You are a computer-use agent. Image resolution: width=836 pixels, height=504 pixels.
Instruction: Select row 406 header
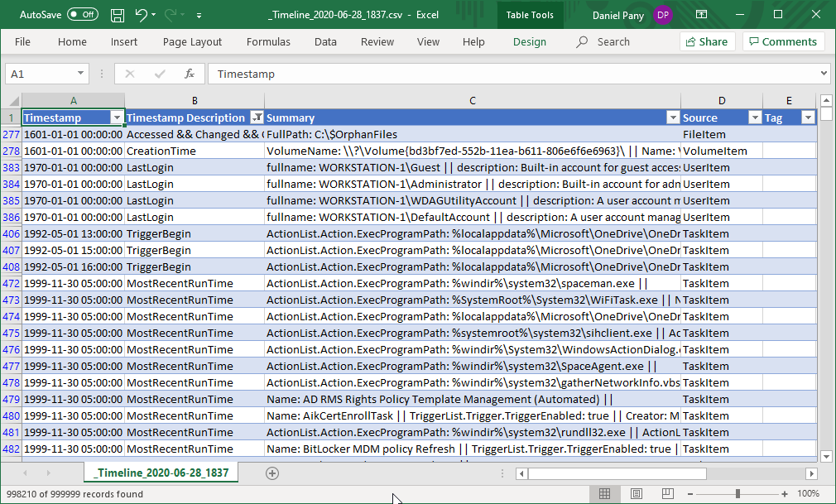pyautogui.click(x=11, y=233)
